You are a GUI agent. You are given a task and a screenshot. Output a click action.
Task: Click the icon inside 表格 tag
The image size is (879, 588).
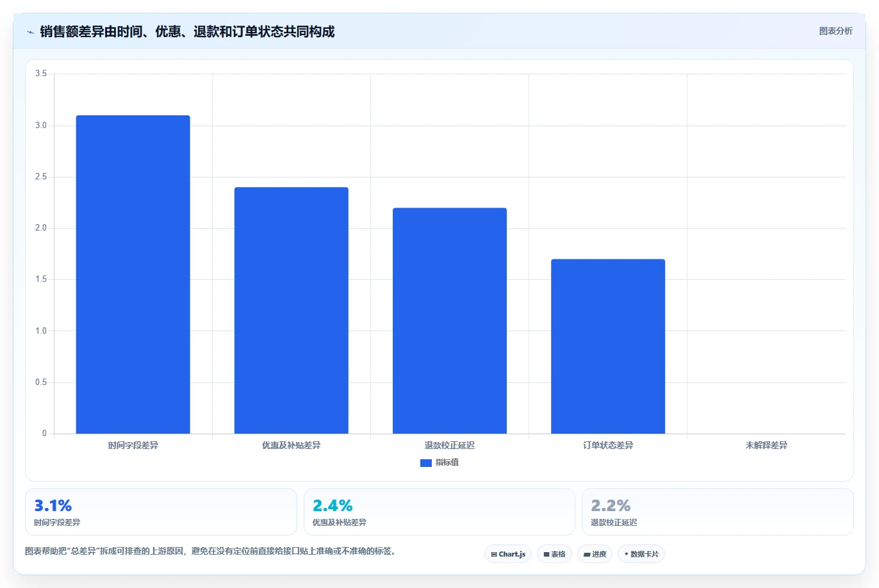(x=546, y=555)
